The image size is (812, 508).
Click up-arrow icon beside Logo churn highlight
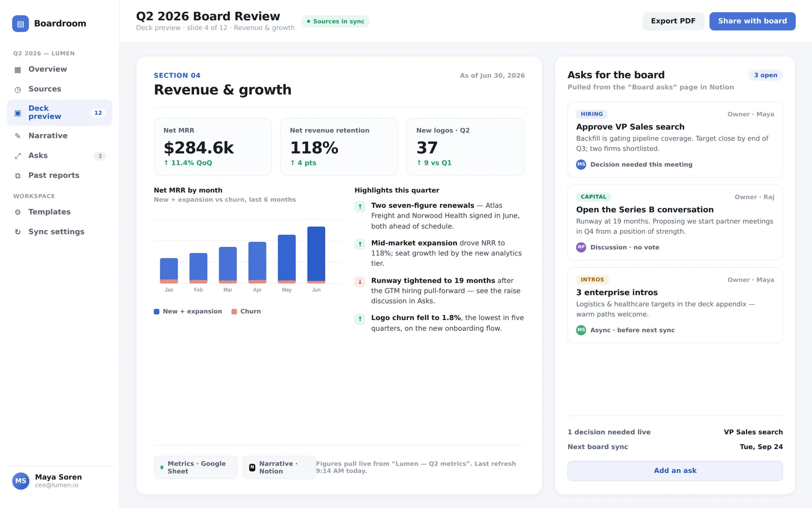(x=360, y=319)
